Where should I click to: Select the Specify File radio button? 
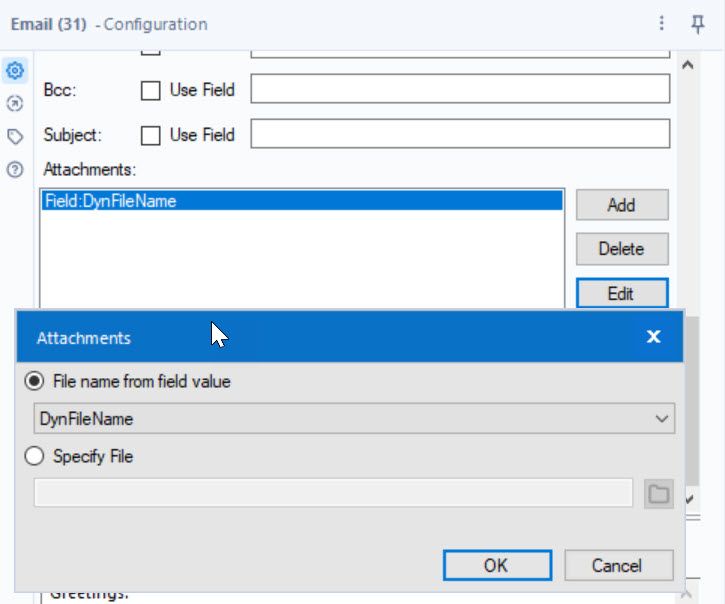click(x=34, y=456)
